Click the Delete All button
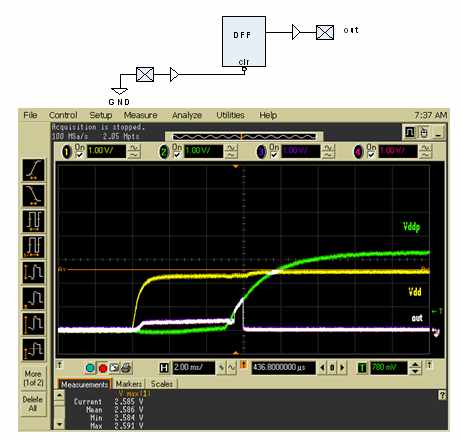Screen dimensions: 461x441 click(33, 404)
